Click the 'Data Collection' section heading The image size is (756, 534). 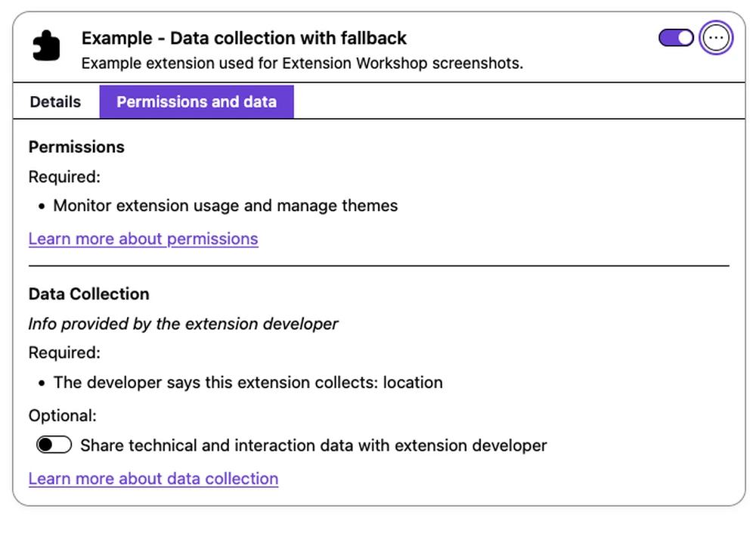(89, 294)
